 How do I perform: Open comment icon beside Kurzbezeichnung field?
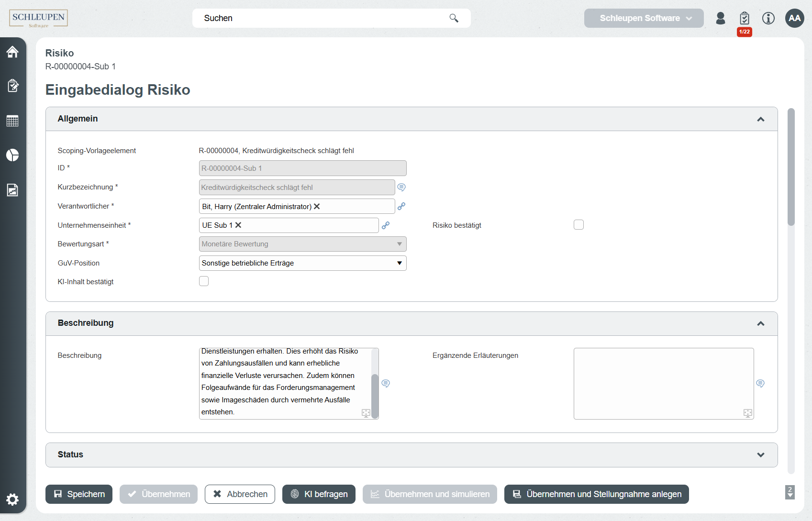pyautogui.click(x=401, y=187)
